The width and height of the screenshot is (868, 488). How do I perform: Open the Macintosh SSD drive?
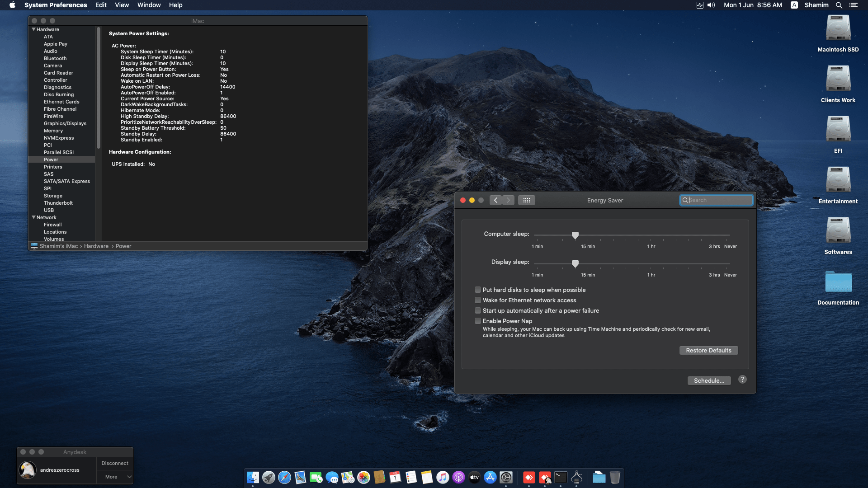click(x=838, y=33)
